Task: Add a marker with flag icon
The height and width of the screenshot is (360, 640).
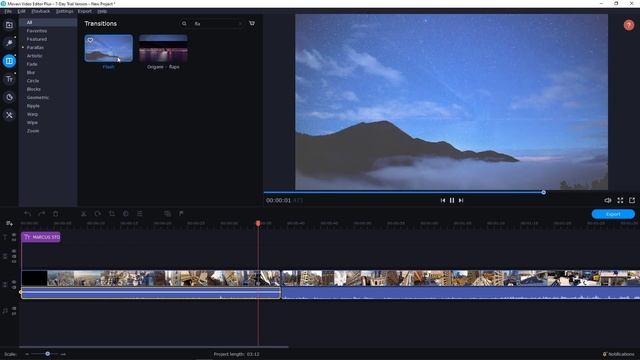Action: 181,213
